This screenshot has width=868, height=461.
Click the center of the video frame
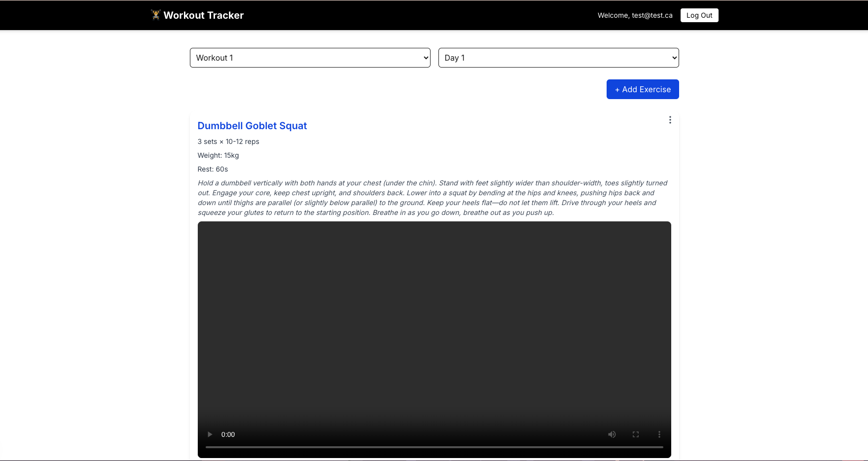tap(434, 325)
